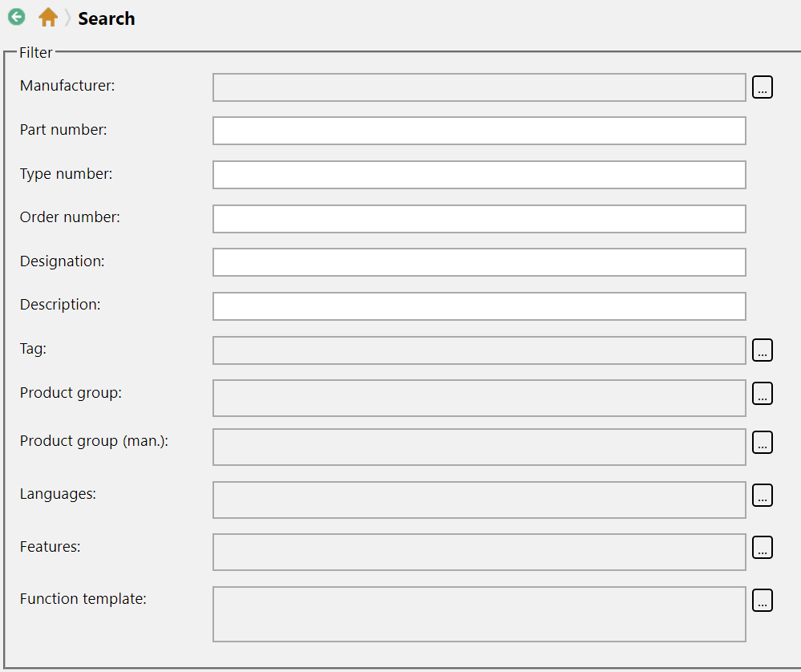Click inside the Type number field
The height and width of the screenshot is (672, 801).
pyautogui.click(x=478, y=174)
